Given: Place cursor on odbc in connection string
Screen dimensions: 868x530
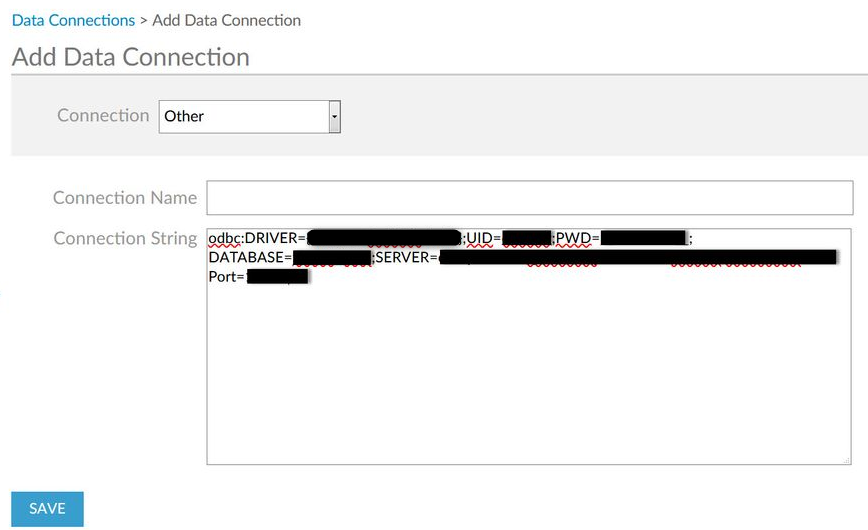Looking at the screenshot, I should click(x=224, y=238).
